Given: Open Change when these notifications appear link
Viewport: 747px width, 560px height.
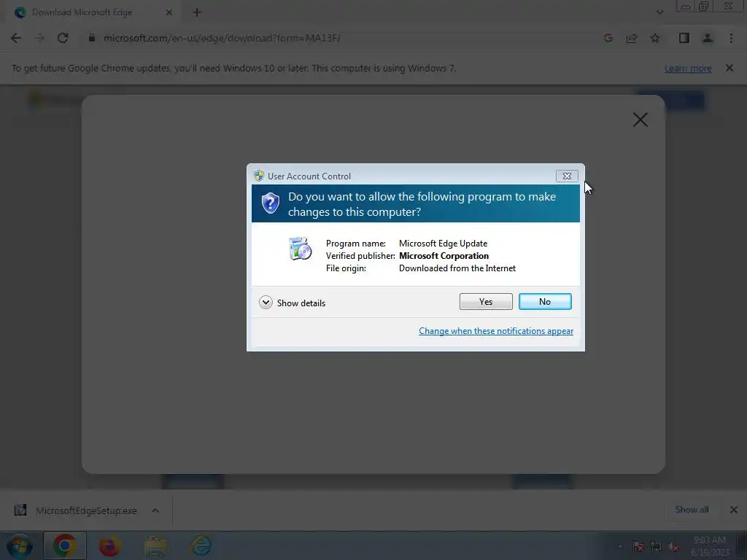Looking at the screenshot, I should coord(495,331).
